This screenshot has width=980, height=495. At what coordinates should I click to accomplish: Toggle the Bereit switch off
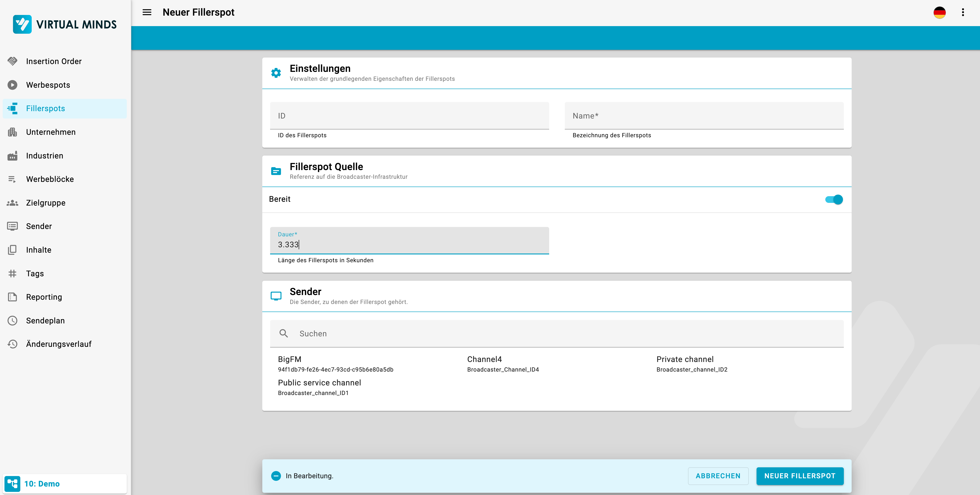click(x=834, y=199)
